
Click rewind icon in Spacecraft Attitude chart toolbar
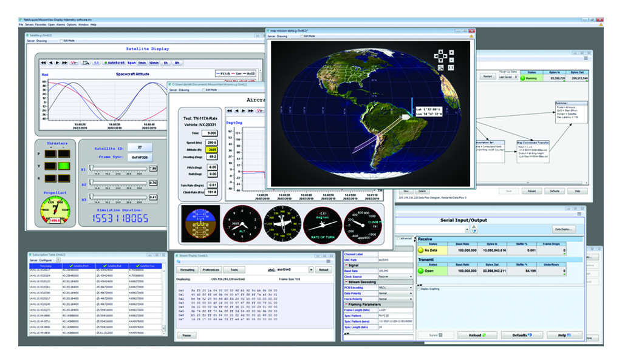point(43,62)
